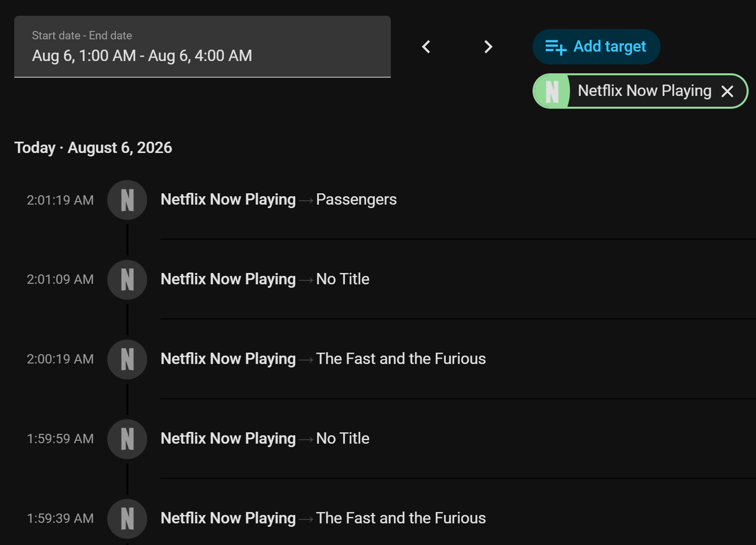Click Netflix Now Playing link at 1:59:39 AM
The height and width of the screenshot is (545, 756).
click(x=228, y=518)
